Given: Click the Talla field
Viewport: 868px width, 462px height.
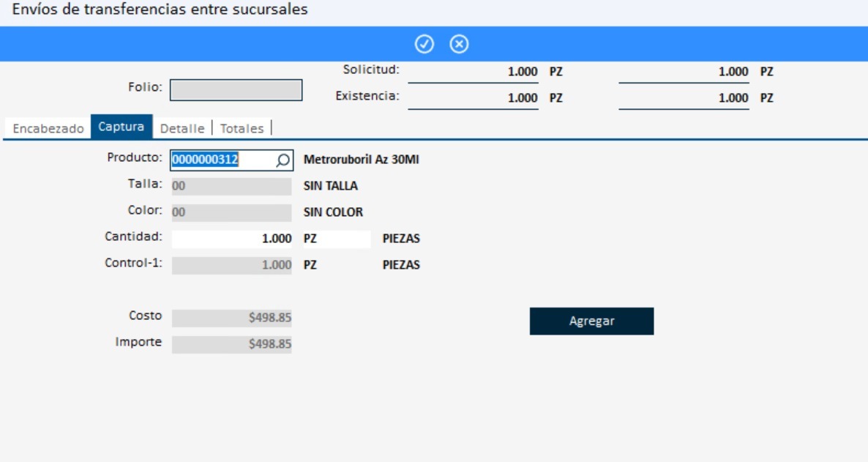Looking at the screenshot, I should (x=231, y=187).
